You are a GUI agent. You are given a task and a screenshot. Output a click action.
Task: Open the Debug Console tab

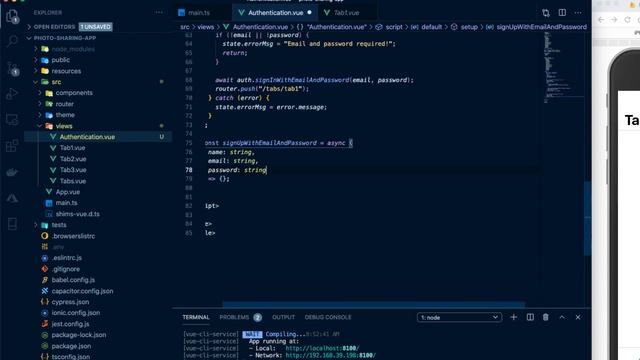pyautogui.click(x=328, y=317)
